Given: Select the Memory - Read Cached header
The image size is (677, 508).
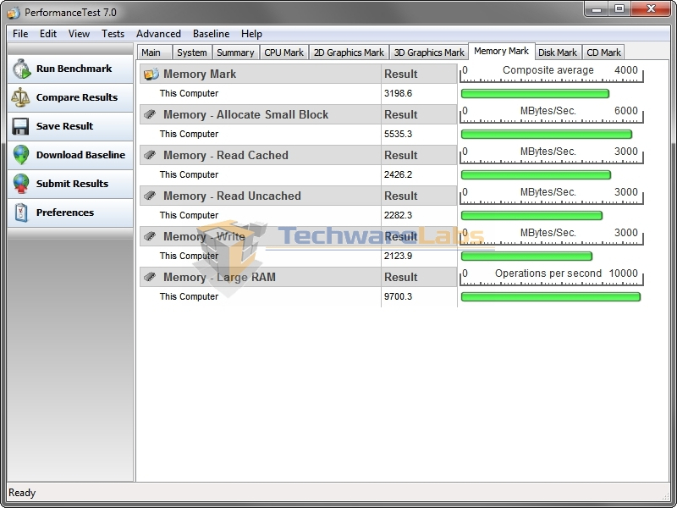Looking at the screenshot, I should [225, 155].
